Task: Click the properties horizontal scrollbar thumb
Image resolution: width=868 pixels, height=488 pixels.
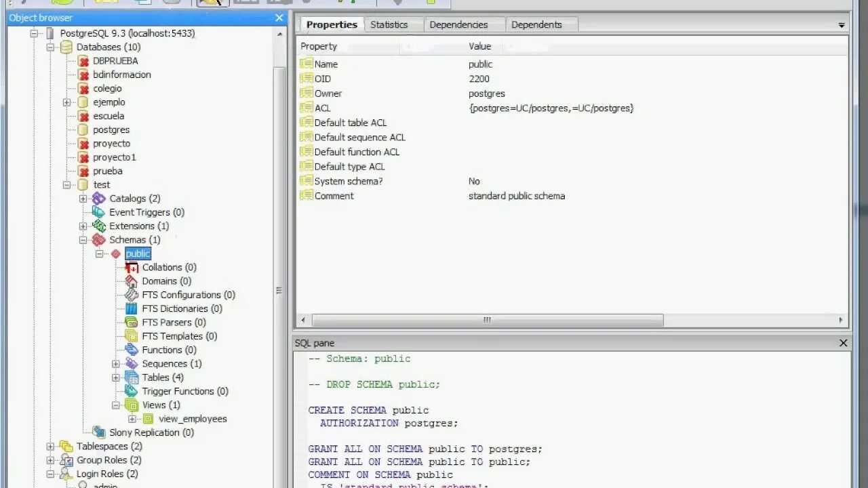Action: pos(487,320)
